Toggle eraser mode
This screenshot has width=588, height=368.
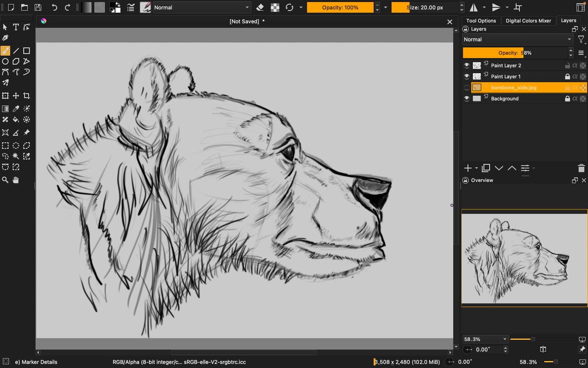260,7
